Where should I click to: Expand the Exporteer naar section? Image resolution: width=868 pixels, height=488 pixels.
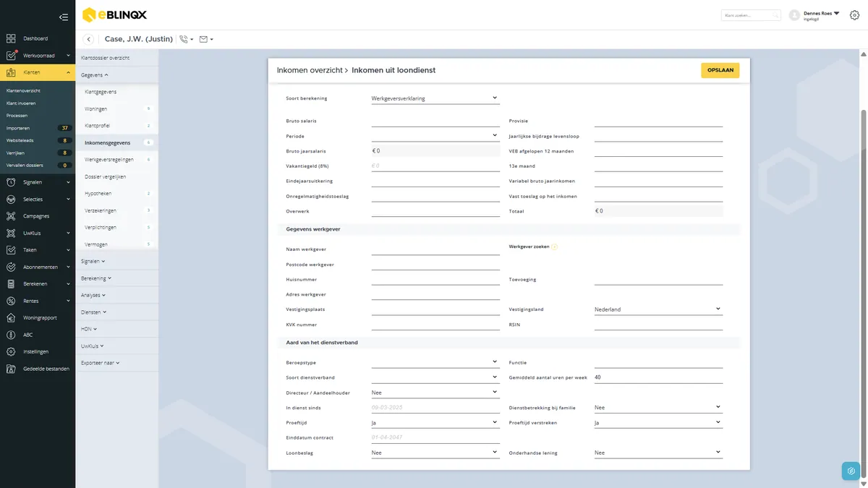point(101,363)
